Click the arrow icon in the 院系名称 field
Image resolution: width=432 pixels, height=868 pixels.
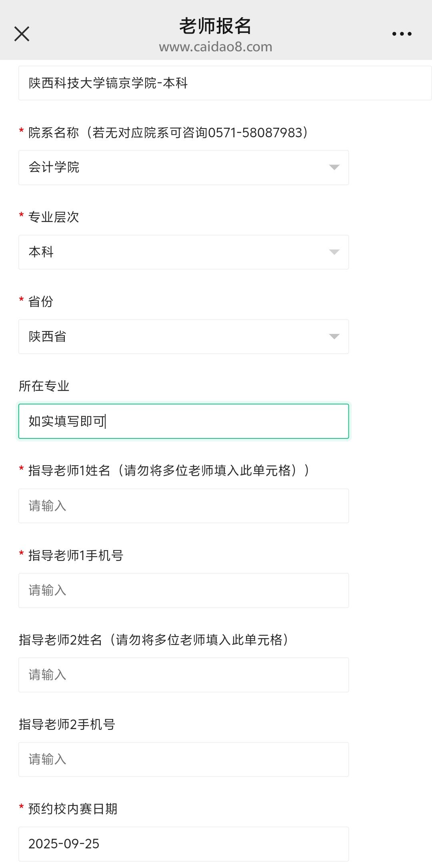pos(334,167)
